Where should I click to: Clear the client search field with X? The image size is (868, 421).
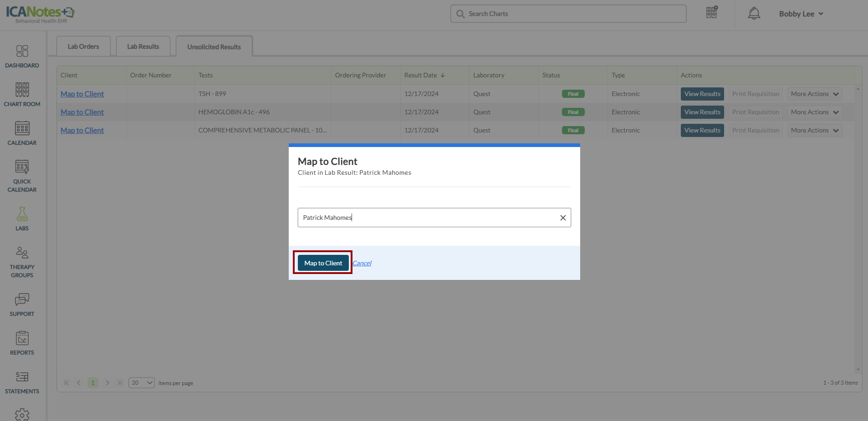pos(563,218)
